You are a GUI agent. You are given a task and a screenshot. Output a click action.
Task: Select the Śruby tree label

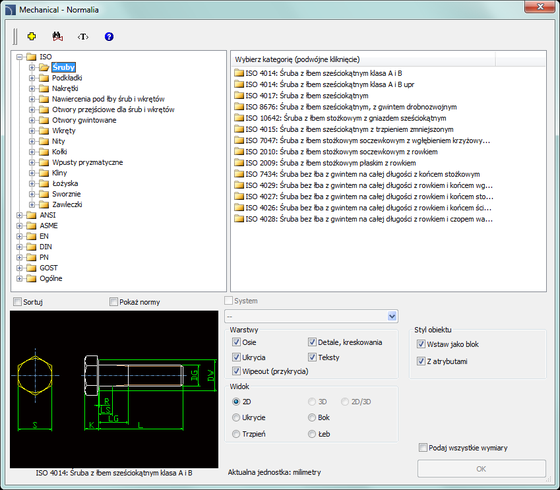tap(64, 67)
